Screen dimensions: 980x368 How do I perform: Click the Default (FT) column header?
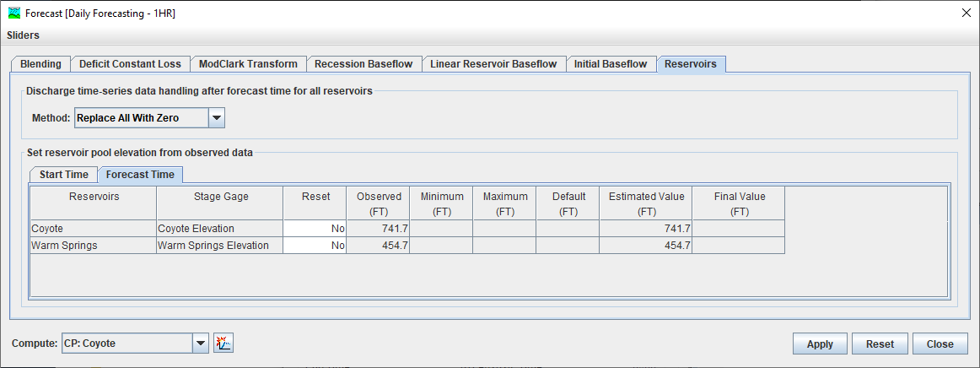[568, 203]
